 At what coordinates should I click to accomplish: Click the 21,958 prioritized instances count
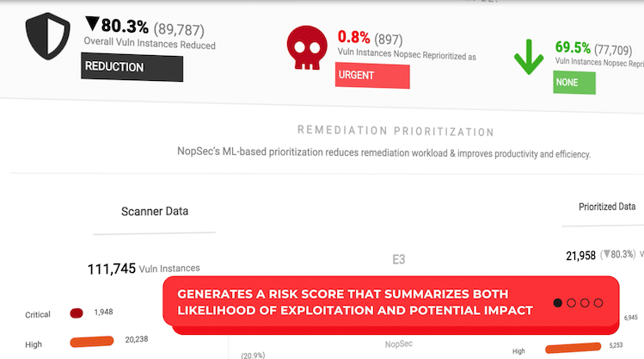580,256
